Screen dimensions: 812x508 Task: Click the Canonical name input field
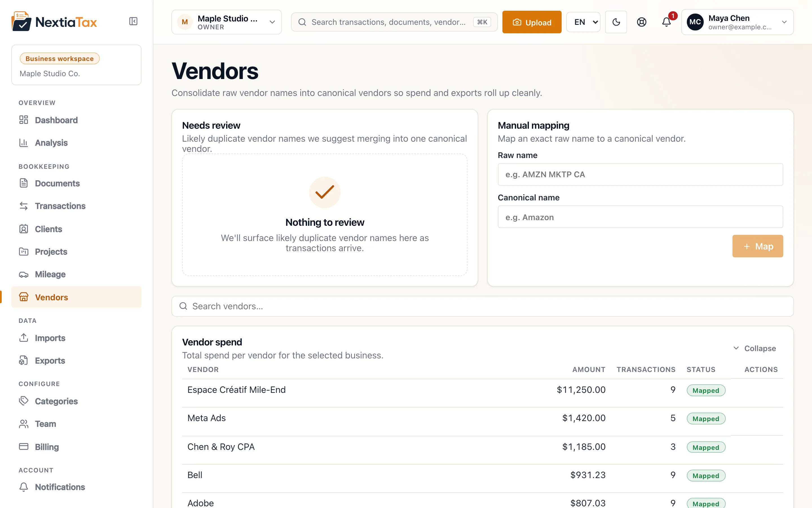[x=640, y=217]
